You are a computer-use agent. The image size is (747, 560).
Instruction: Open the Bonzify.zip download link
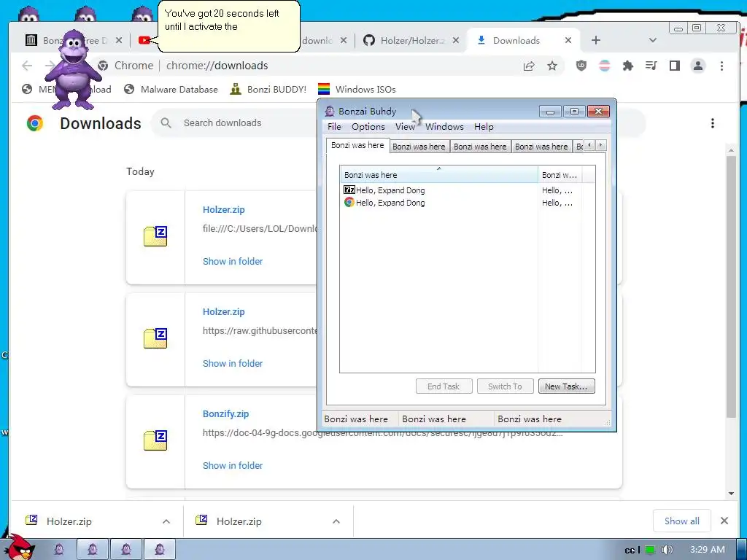tap(225, 414)
